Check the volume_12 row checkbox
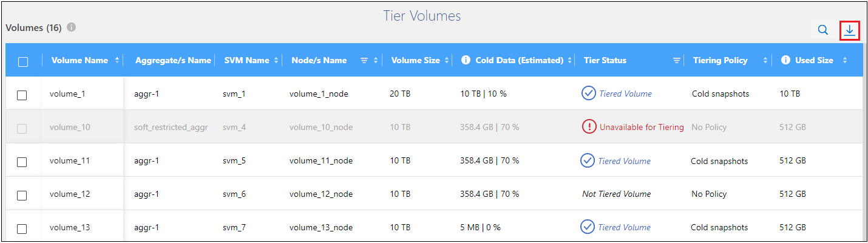 (22, 195)
